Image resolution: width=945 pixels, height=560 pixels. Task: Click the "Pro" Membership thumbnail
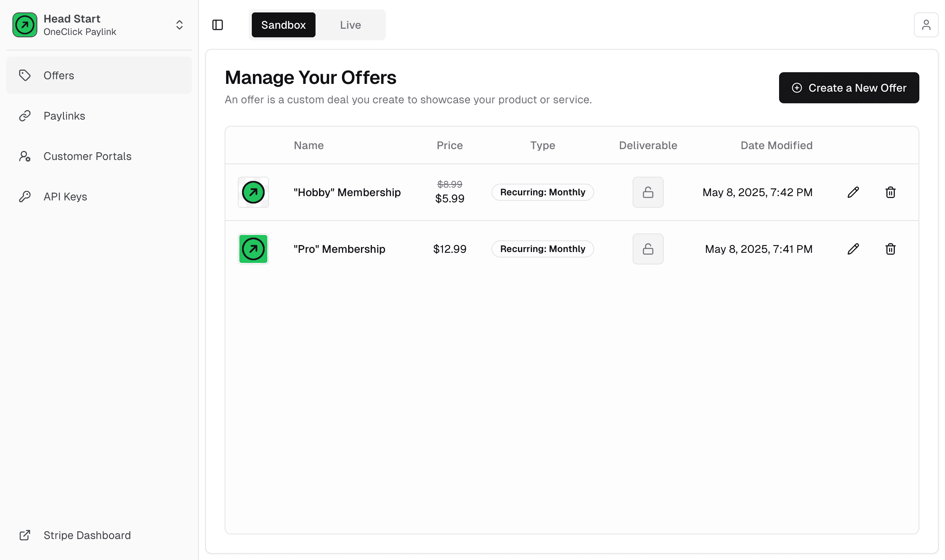coord(253,249)
